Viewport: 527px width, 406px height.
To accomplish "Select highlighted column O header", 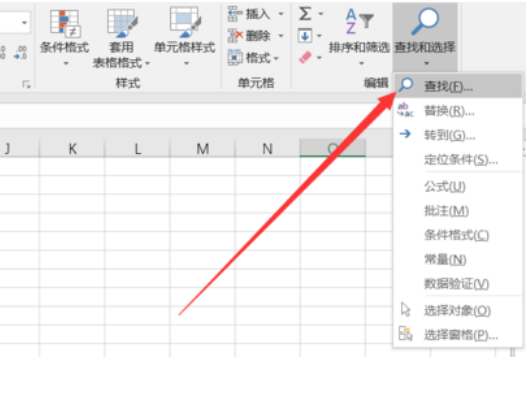I will click(x=333, y=148).
